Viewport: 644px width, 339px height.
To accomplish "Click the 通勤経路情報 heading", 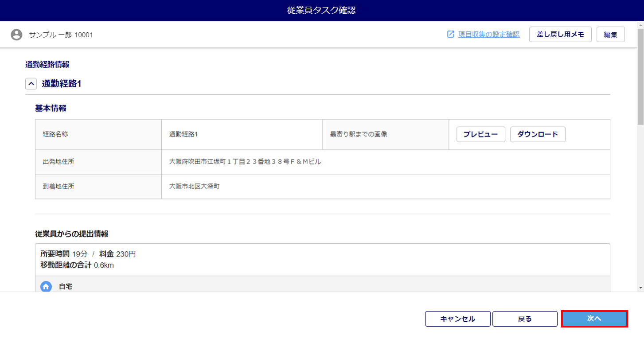I will [47, 64].
